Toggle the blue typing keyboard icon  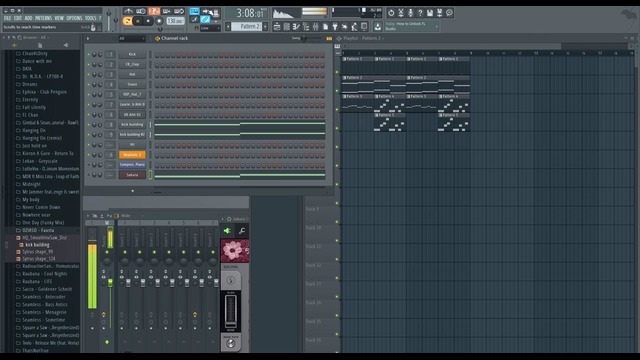point(195,11)
